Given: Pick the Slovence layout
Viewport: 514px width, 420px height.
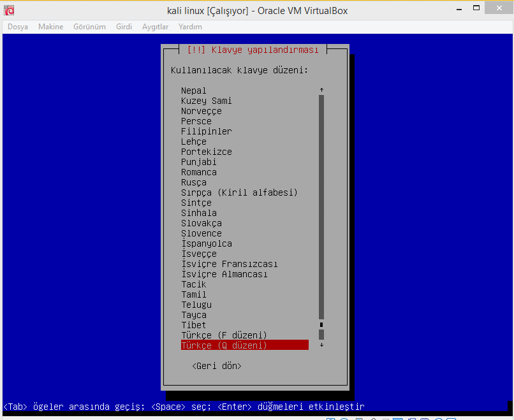Looking at the screenshot, I should [x=202, y=233].
